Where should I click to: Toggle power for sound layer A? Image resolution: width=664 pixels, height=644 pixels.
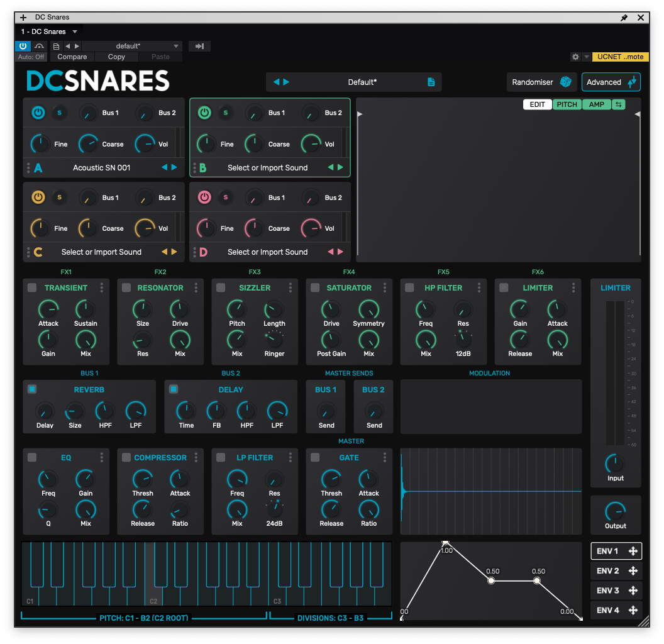point(38,113)
